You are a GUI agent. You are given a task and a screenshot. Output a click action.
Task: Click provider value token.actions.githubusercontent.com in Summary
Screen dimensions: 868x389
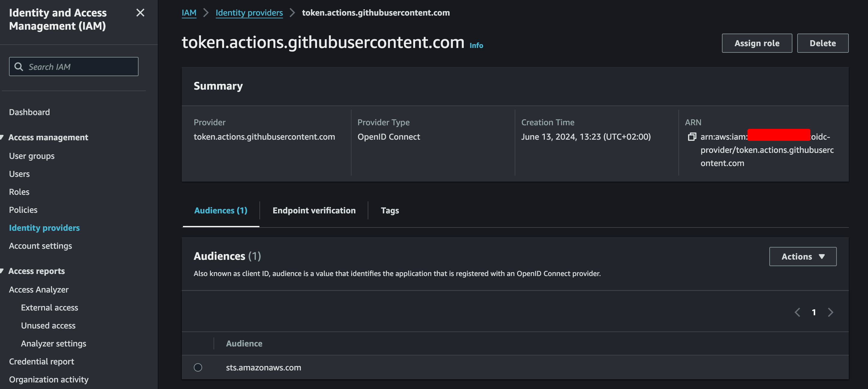click(x=264, y=137)
